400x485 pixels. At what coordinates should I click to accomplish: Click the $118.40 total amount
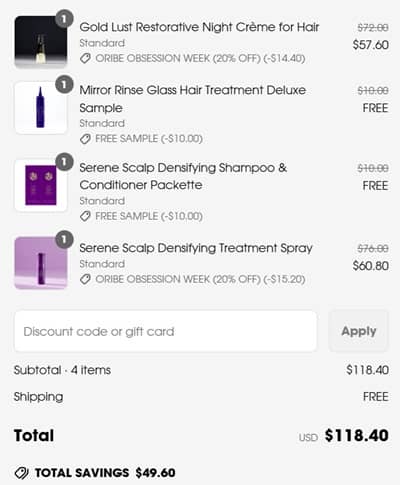tap(357, 435)
